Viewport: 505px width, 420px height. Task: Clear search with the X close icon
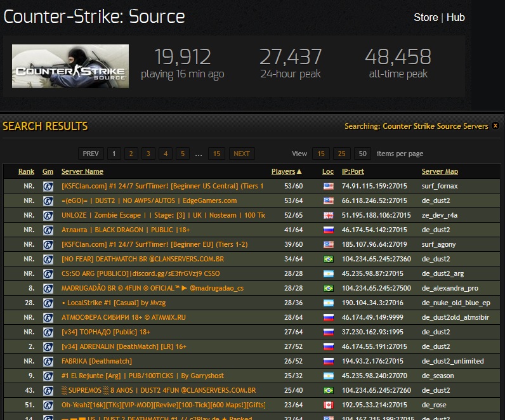point(495,126)
